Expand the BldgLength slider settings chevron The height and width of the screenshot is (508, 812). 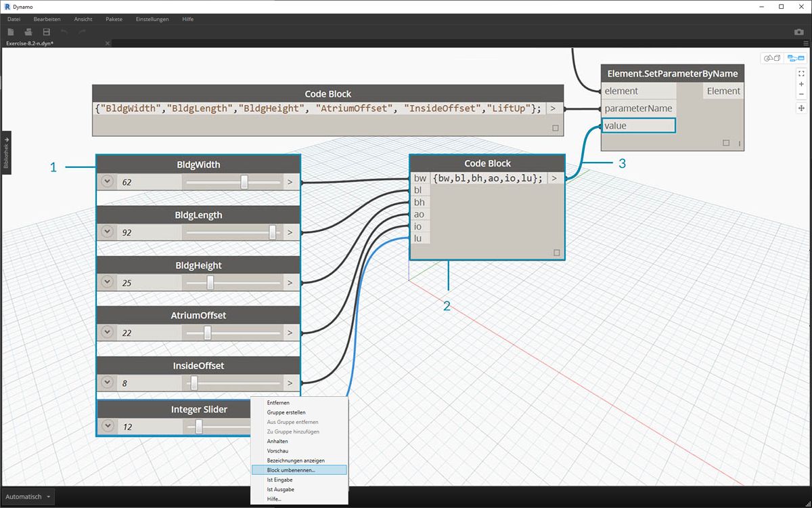(107, 232)
